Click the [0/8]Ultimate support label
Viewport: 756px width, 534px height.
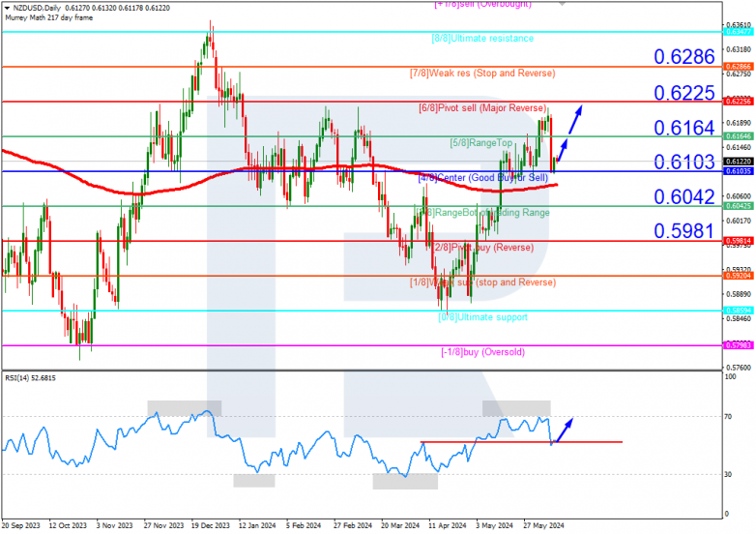point(482,317)
